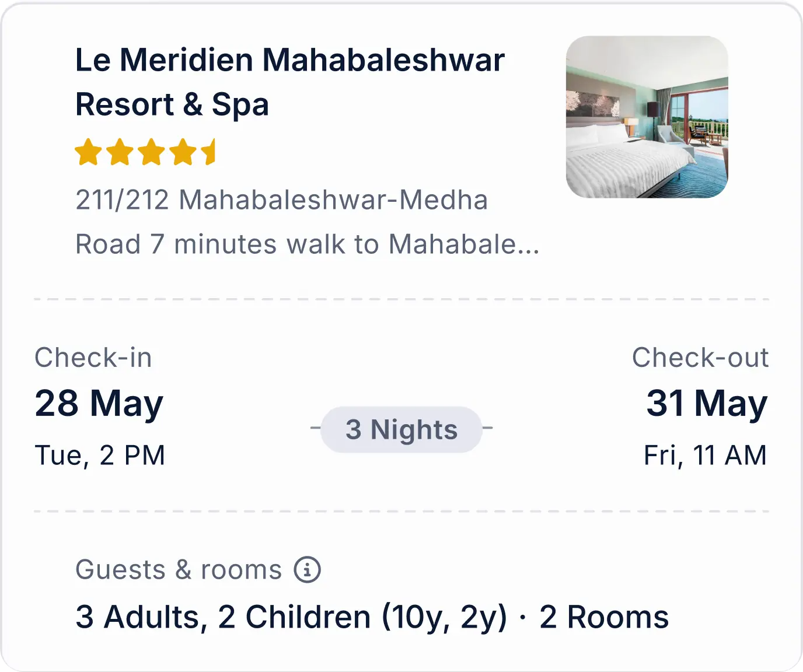Tap the Check-out label
This screenshot has height=672, width=803.
[700, 358]
